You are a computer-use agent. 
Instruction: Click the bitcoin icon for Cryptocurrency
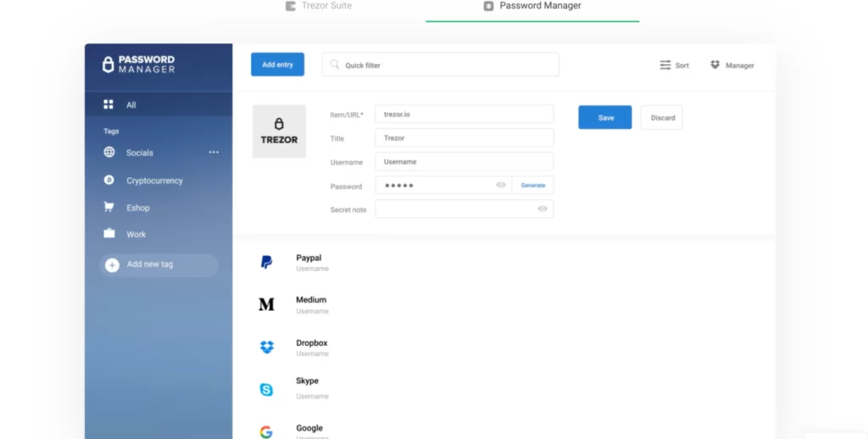click(x=109, y=180)
